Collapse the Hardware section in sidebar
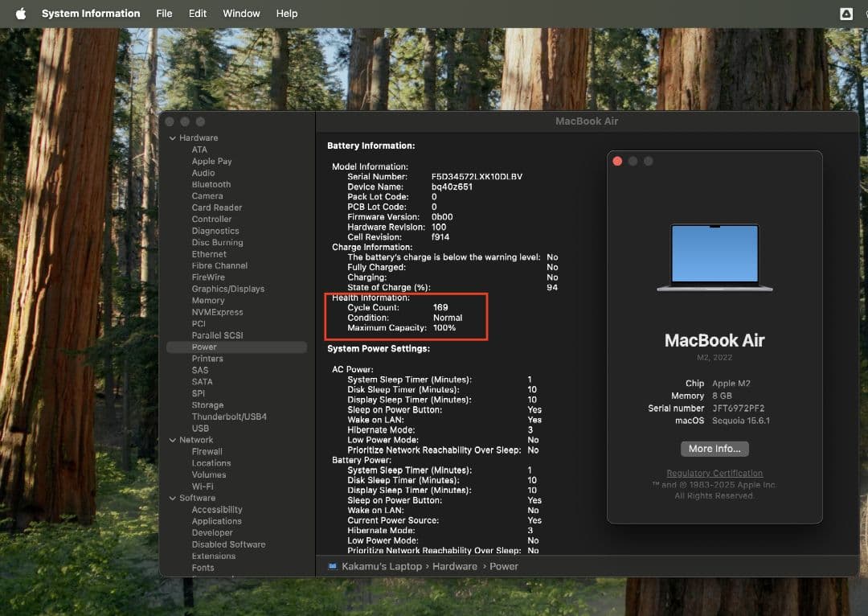 click(172, 138)
